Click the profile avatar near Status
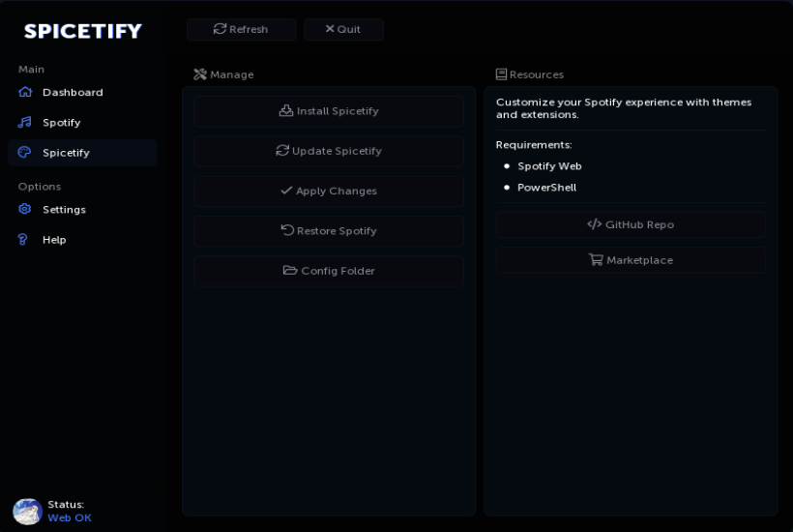Viewport: 793px width, 532px height. pyautogui.click(x=27, y=512)
